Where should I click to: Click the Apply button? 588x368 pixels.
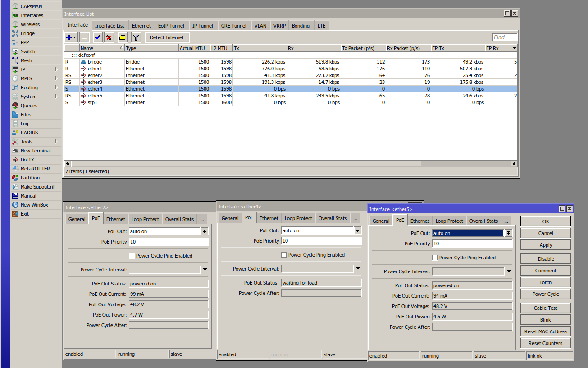point(546,245)
